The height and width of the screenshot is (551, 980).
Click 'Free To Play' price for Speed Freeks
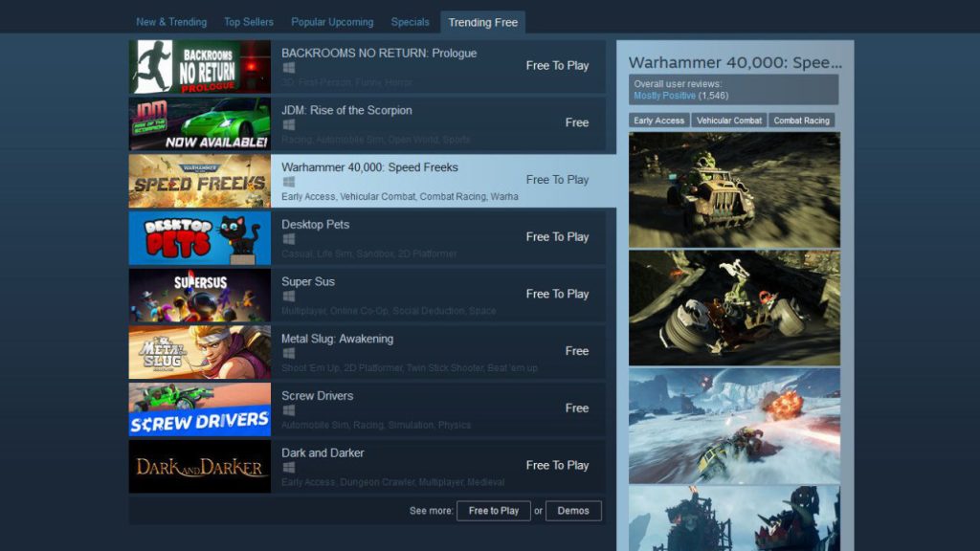pos(557,180)
